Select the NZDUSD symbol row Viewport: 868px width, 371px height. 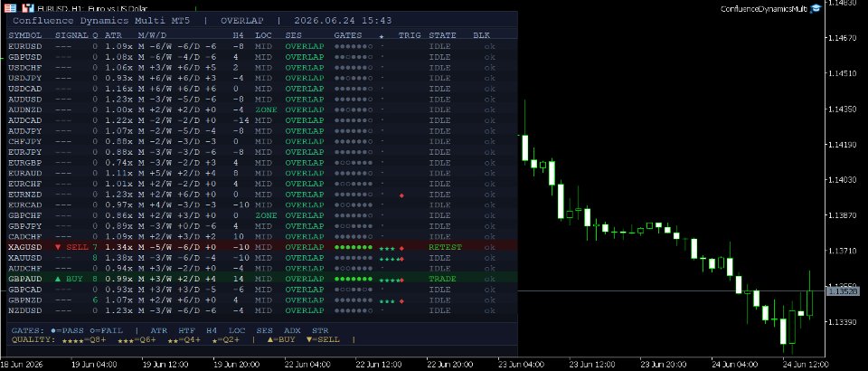pos(262,310)
